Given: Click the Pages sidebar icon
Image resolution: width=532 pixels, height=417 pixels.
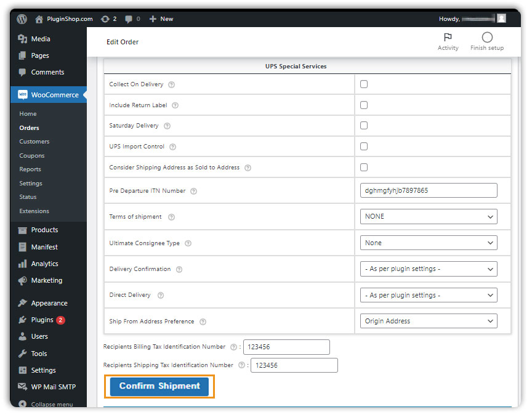Looking at the screenshot, I should (22, 55).
